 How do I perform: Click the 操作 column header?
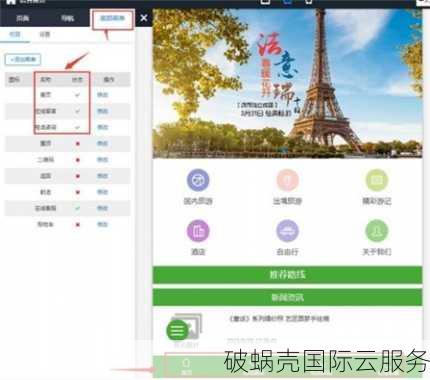point(109,80)
